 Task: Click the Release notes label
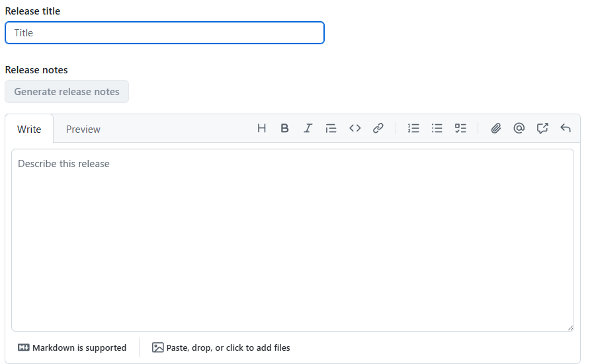36,70
